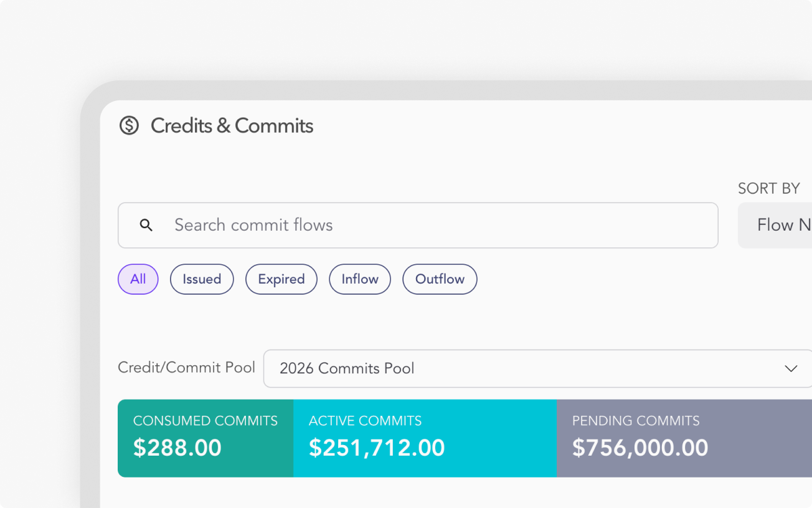Image resolution: width=812 pixels, height=508 pixels.
Task: Click the $251,712.00 active amount
Action: click(x=377, y=448)
